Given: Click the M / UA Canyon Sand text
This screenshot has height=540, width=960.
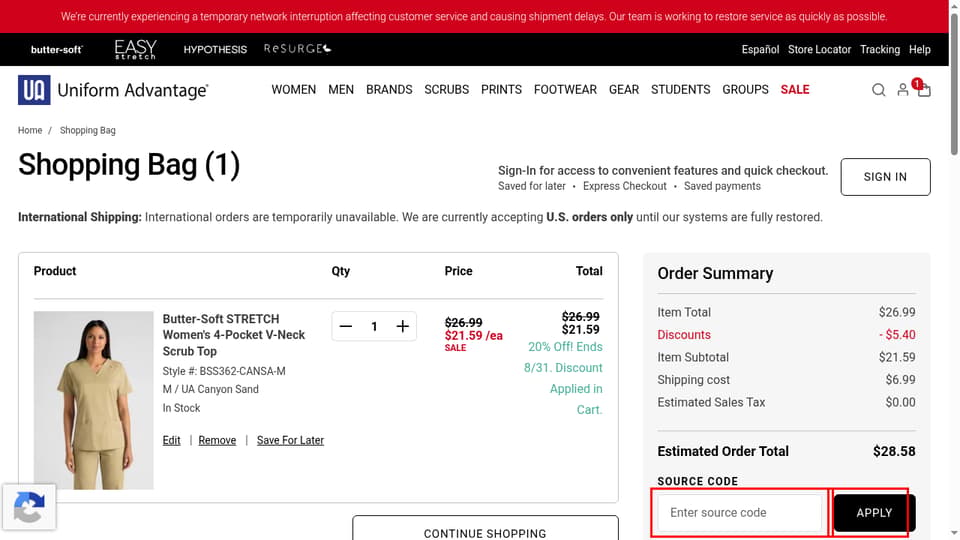Looking at the screenshot, I should [x=211, y=389].
